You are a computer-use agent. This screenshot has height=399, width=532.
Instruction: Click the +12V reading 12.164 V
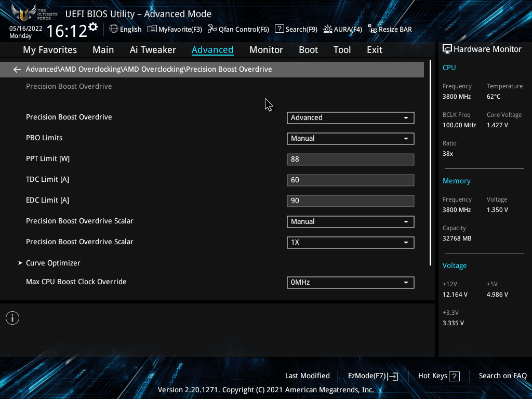pos(455,295)
